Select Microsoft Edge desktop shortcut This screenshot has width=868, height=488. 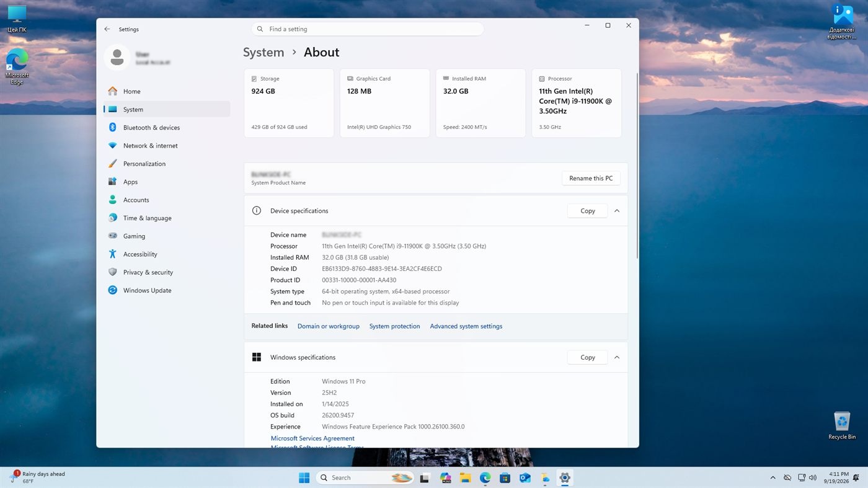click(17, 66)
